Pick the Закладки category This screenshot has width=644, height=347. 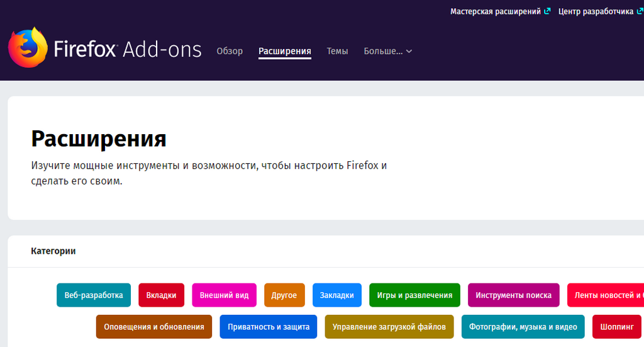click(x=337, y=295)
